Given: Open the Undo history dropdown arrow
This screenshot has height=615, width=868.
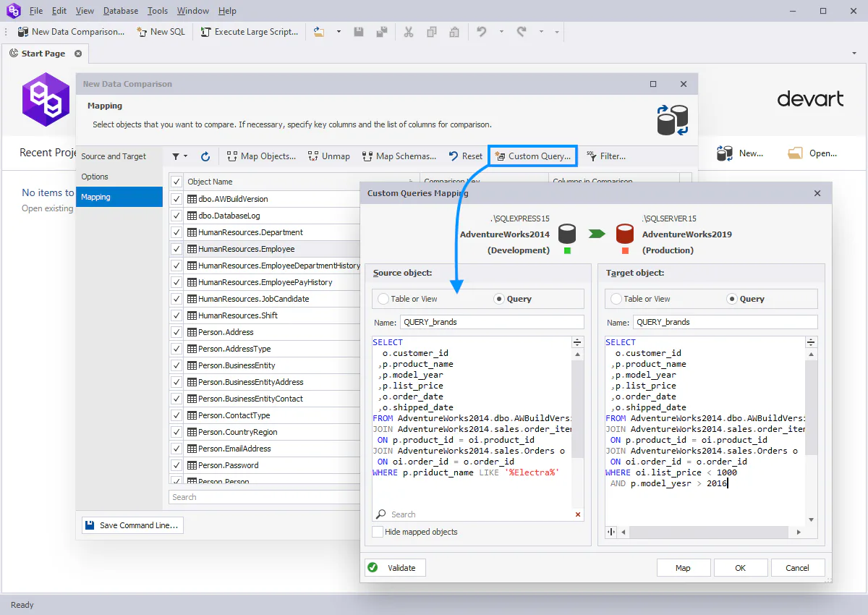Looking at the screenshot, I should pos(501,32).
